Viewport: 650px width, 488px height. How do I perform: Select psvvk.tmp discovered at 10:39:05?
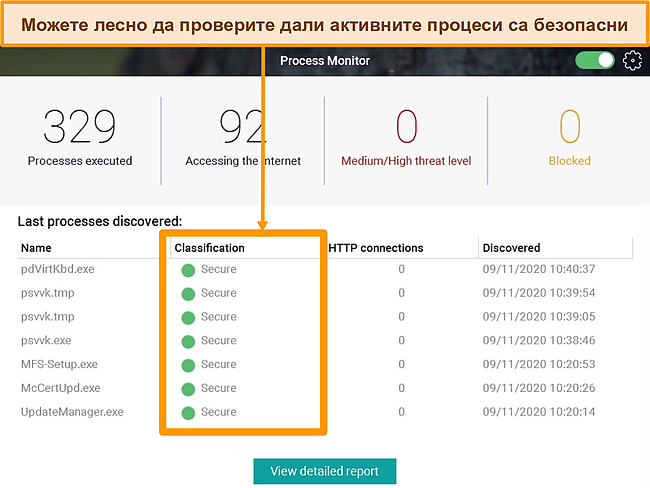click(x=48, y=317)
